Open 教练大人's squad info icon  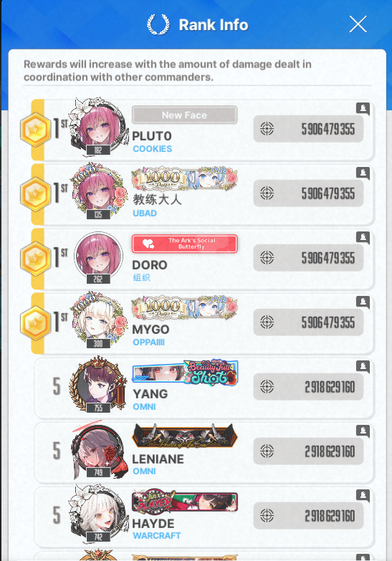coord(363,173)
